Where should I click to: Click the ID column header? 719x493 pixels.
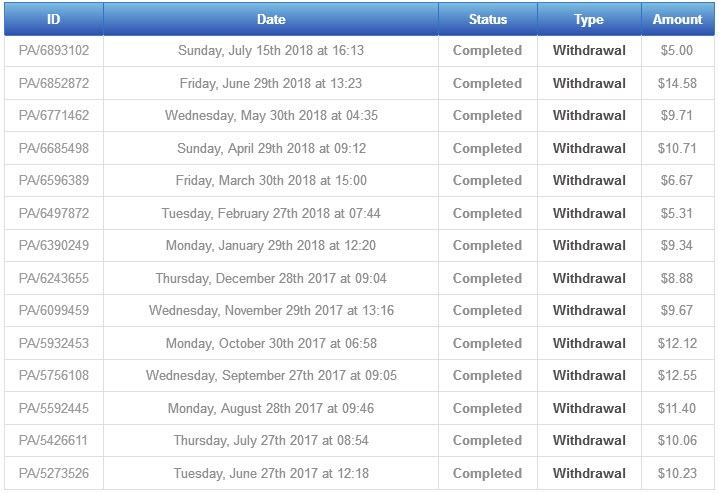(53, 19)
